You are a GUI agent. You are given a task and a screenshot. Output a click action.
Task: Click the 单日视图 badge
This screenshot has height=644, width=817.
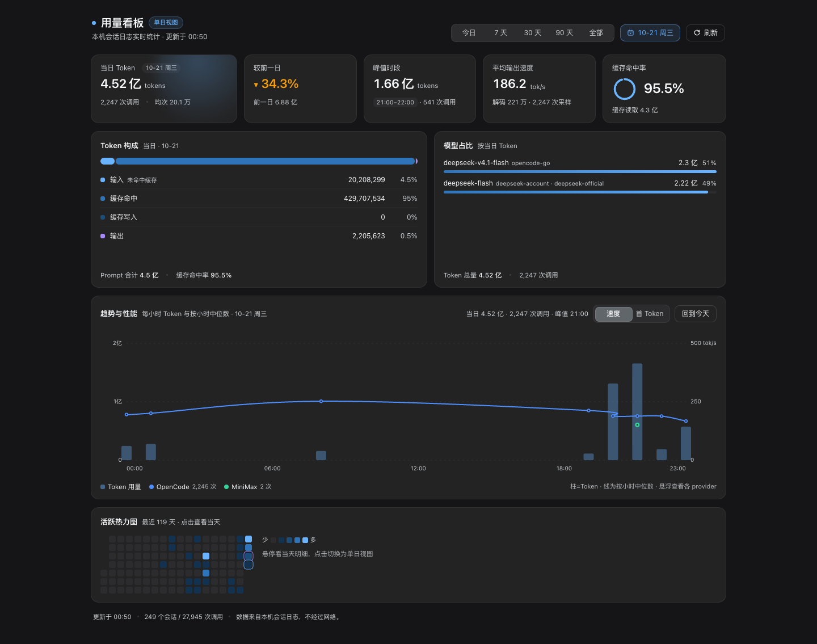click(x=166, y=23)
